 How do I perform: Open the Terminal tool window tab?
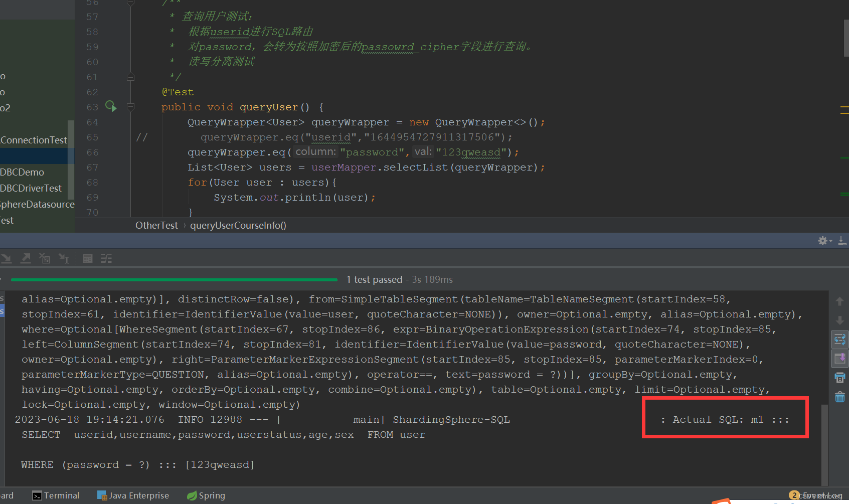56,495
